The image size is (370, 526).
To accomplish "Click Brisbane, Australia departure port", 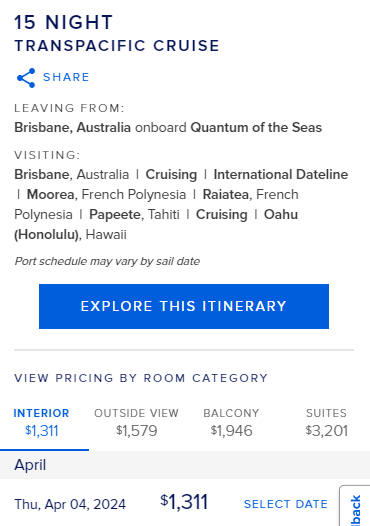I will (x=72, y=127).
